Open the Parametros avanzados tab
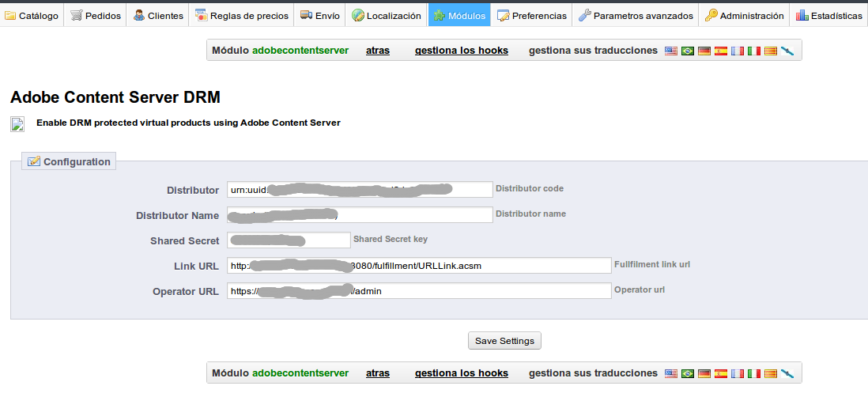 tap(636, 16)
